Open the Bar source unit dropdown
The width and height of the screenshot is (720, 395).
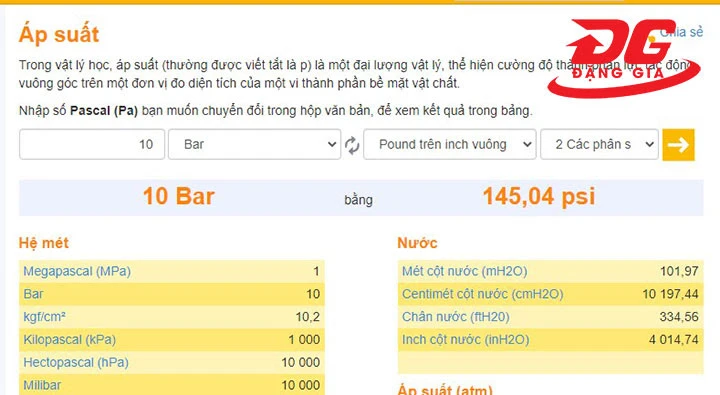pos(254,144)
